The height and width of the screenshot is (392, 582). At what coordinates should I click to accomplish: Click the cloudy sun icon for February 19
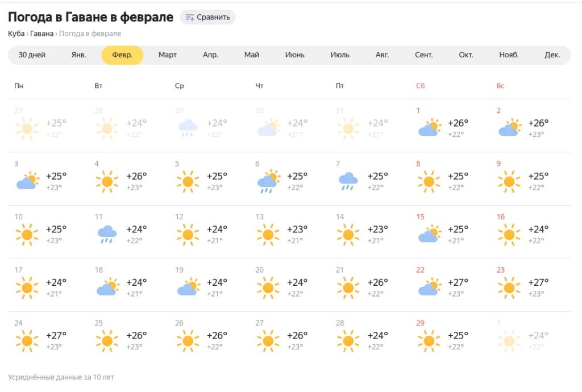tap(188, 287)
